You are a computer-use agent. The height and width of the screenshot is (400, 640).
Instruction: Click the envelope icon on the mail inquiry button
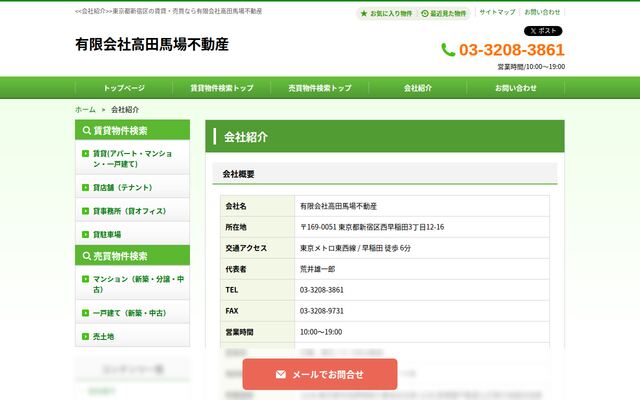click(x=281, y=374)
